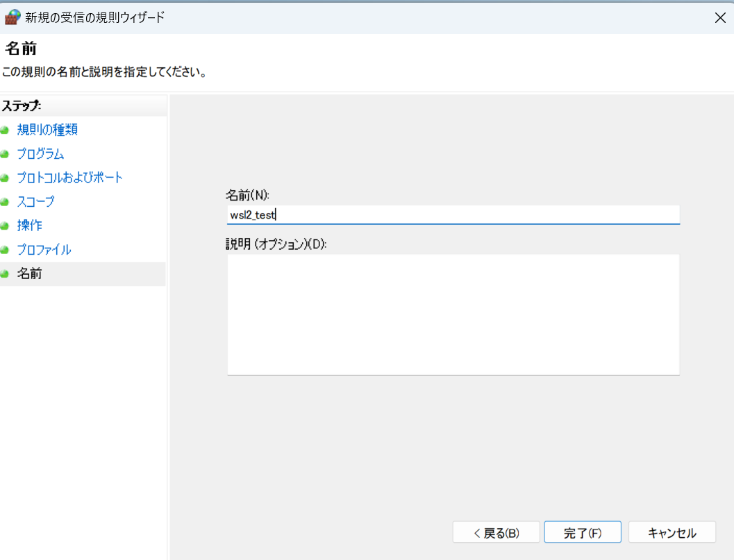734x560 pixels.
Task: Click the 完了 button to finish
Action: tap(584, 532)
